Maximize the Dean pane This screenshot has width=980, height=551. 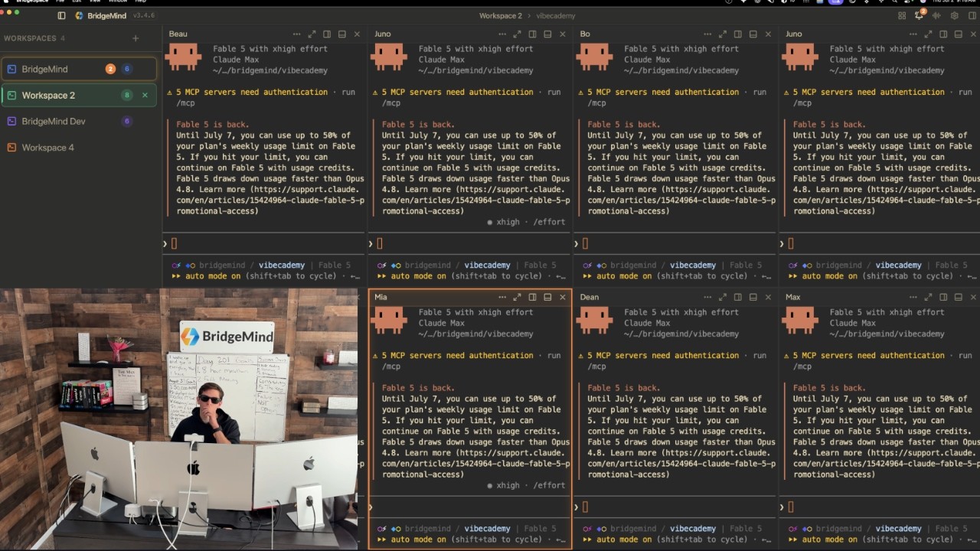coord(723,297)
